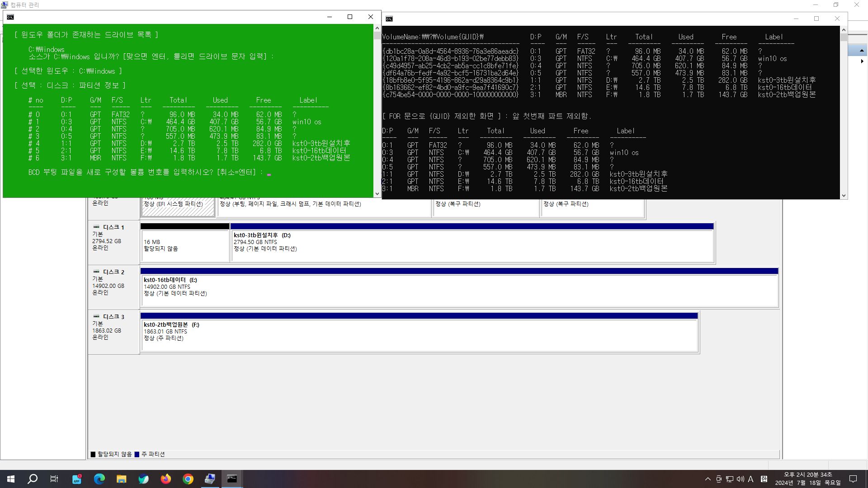The height and width of the screenshot is (488, 868).
Task: Open the Windows Start menu
Action: pos(11,479)
